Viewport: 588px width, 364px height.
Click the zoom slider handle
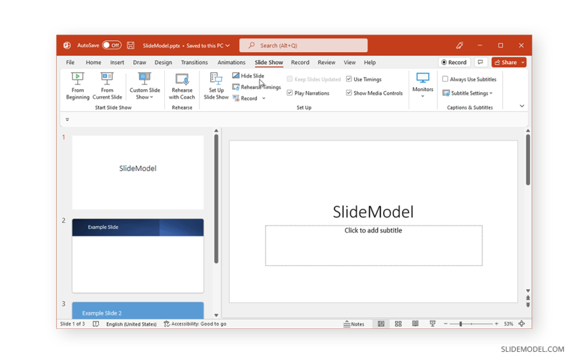coord(460,324)
